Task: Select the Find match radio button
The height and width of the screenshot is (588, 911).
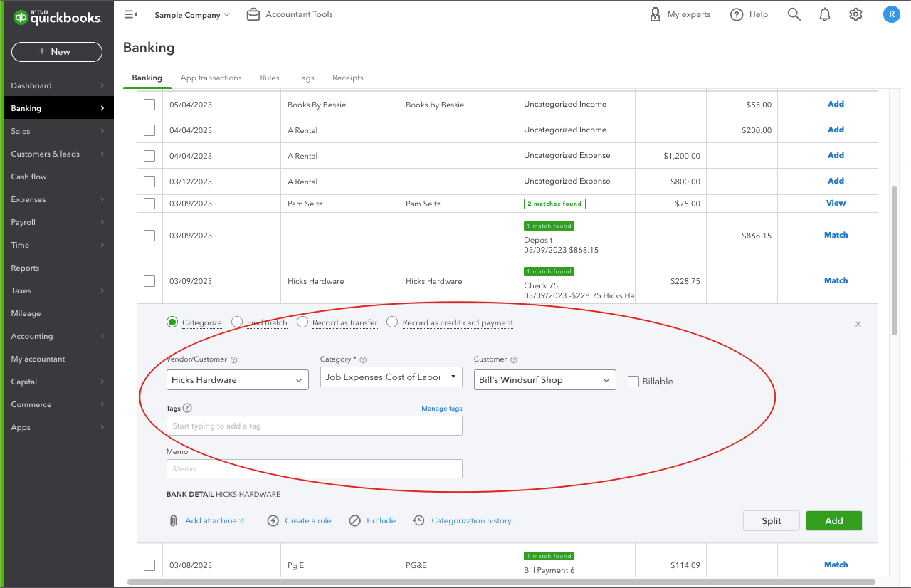Action: click(237, 322)
